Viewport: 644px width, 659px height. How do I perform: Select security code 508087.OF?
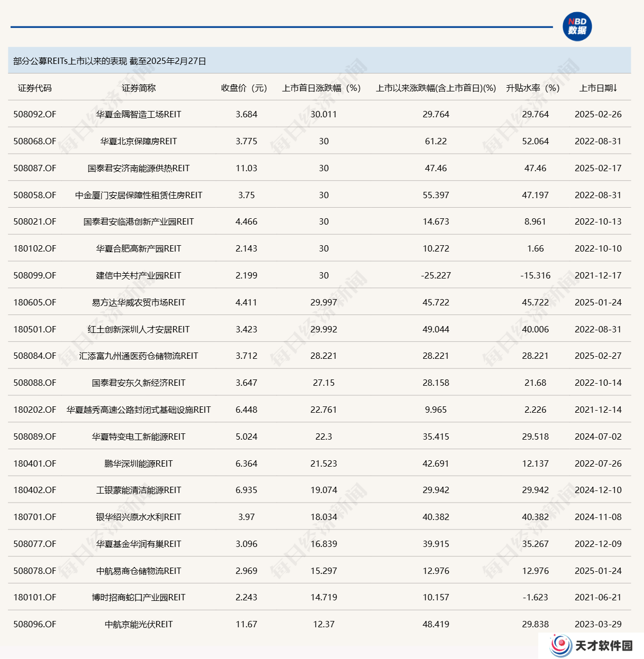(35, 169)
